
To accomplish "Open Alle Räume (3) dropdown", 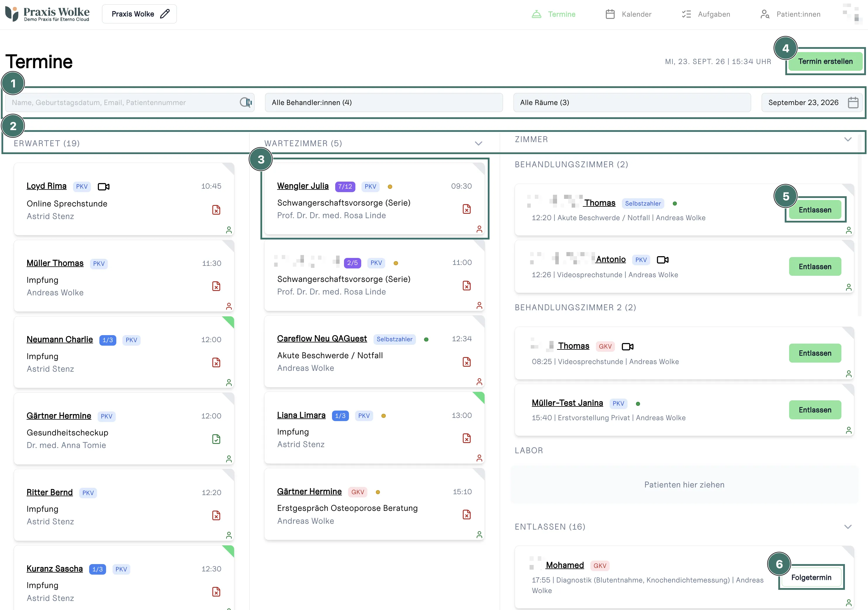I will click(x=632, y=102).
